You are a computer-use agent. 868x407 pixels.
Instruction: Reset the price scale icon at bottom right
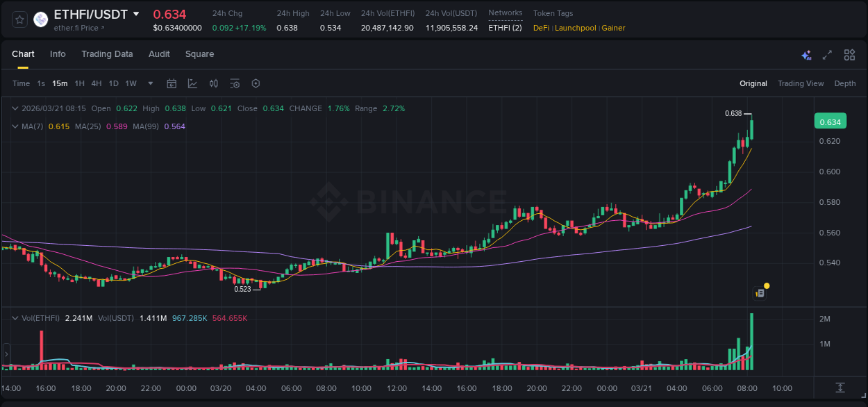coord(840,387)
